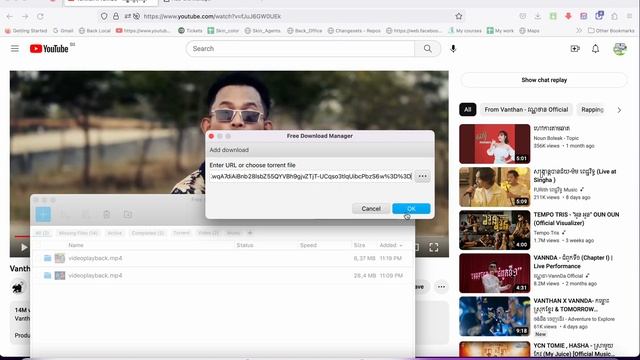The width and height of the screenshot is (640, 360).
Task: Open YCN TOMIE, HASHA video title
Action: 573,349
